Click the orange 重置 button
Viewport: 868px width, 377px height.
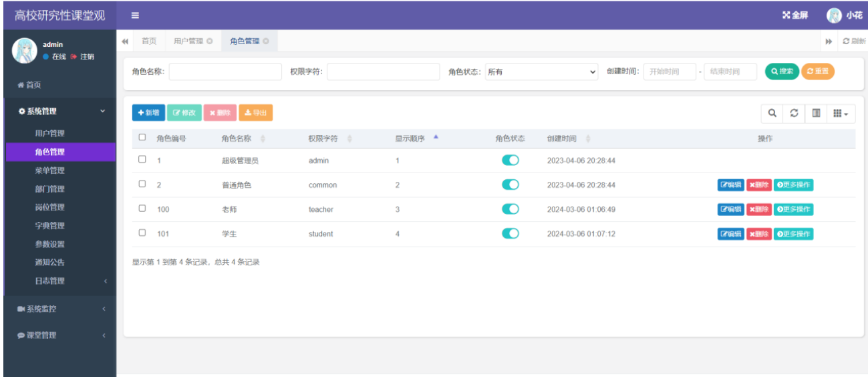tap(818, 72)
